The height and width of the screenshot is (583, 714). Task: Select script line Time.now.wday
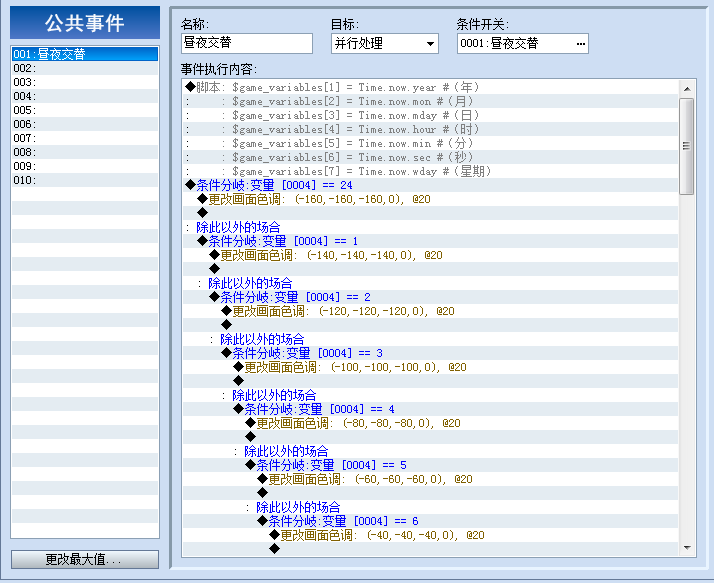[x=430, y=171]
